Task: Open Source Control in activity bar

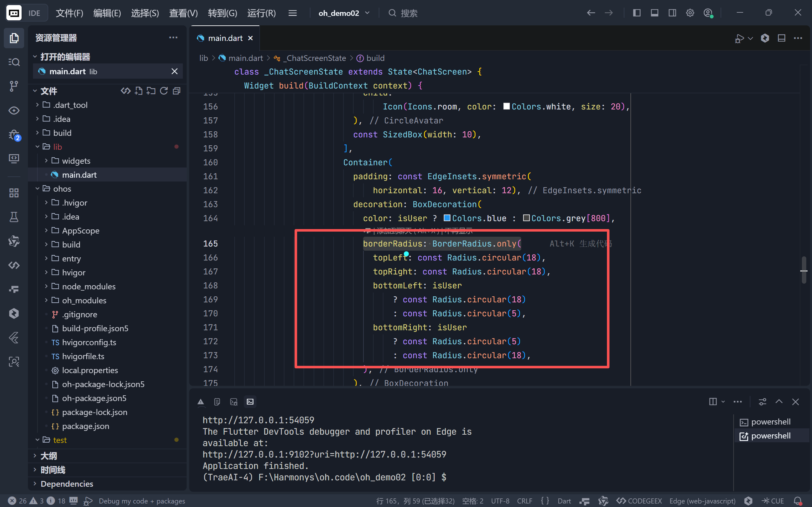Action: coord(14,86)
